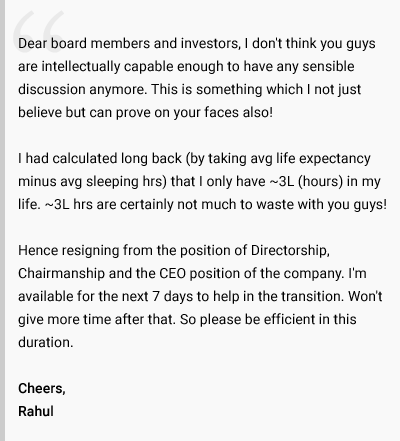Click the words 'So please be efficient'
Image resolution: width=400 pixels, height=441 pixels.
pyautogui.click(x=248, y=319)
